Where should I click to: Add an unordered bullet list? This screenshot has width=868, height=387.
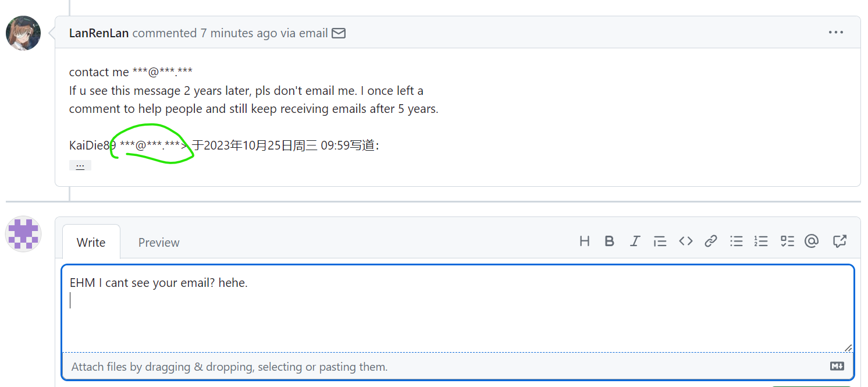737,241
